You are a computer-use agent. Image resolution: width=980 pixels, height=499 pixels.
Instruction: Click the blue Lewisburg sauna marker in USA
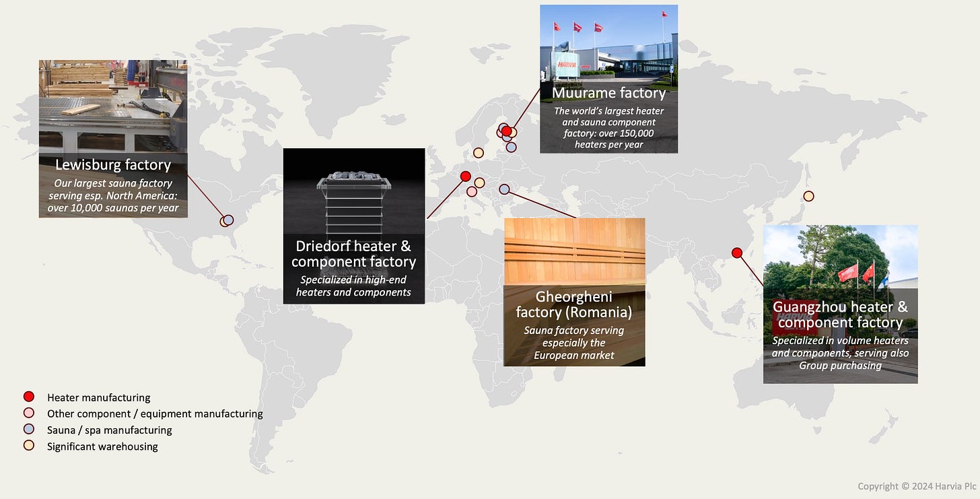228,220
